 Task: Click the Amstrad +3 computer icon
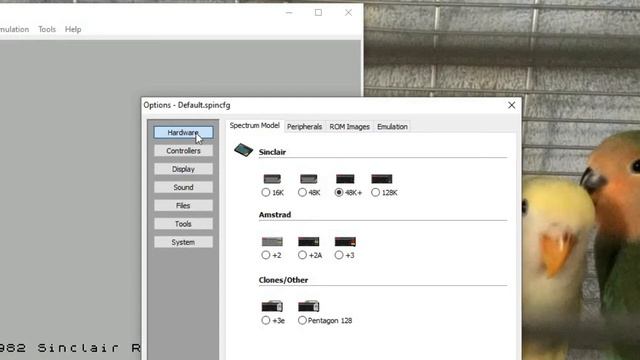coord(345,242)
